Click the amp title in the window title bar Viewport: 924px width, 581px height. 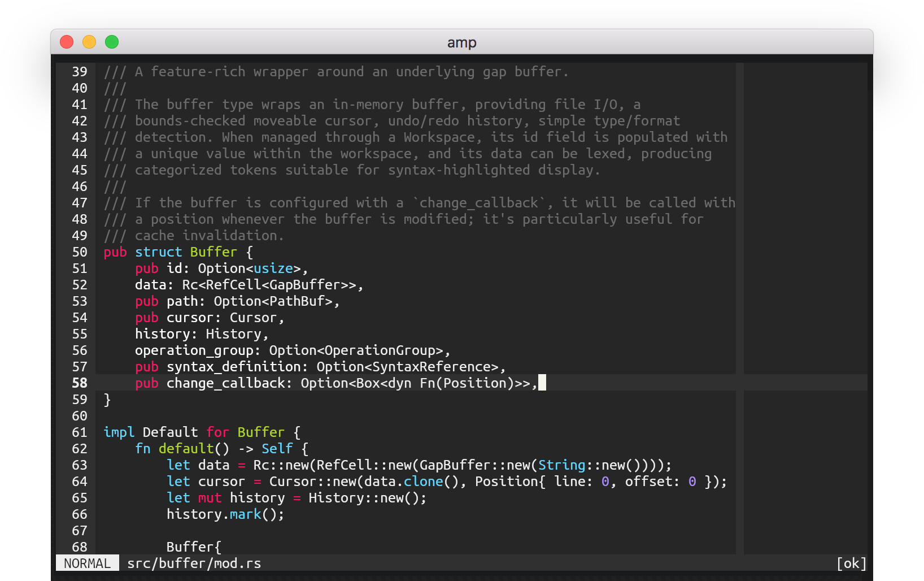[461, 42]
